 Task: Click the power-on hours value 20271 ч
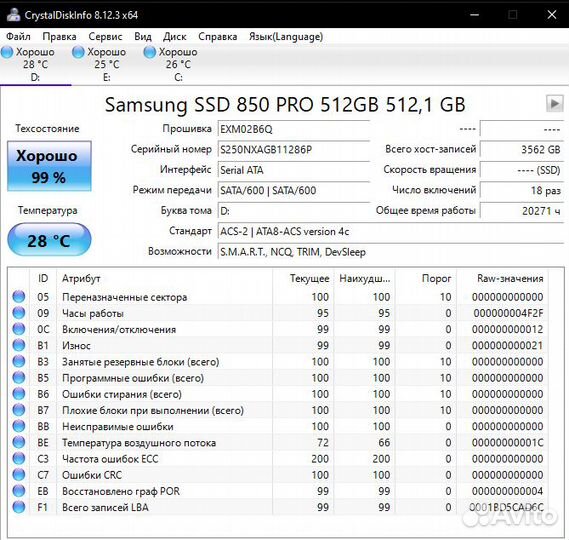coord(521,210)
